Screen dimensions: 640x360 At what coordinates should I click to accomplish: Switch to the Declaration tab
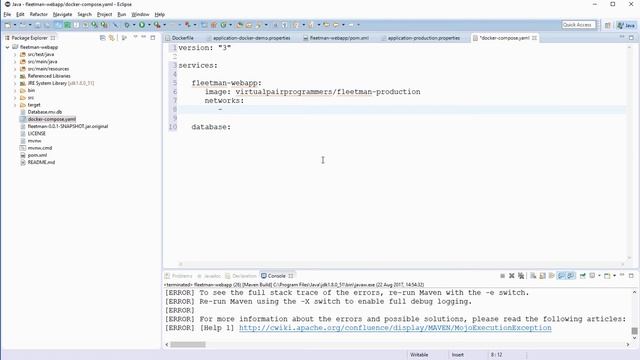241,276
